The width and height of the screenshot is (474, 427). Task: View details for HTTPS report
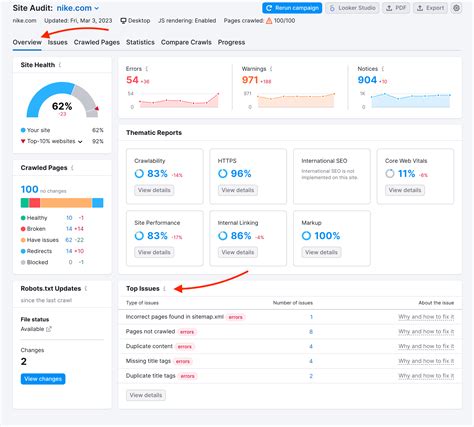238,190
